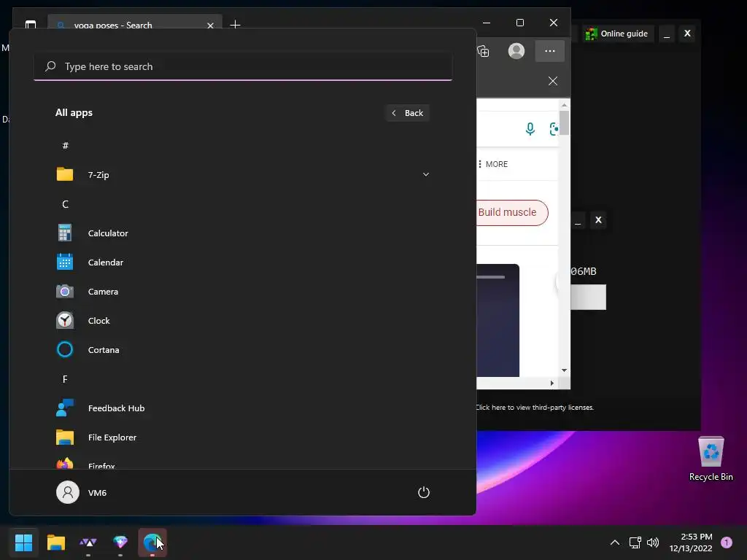Click the microphone voice search icon in Edge
This screenshot has width=747, height=560.
530,129
